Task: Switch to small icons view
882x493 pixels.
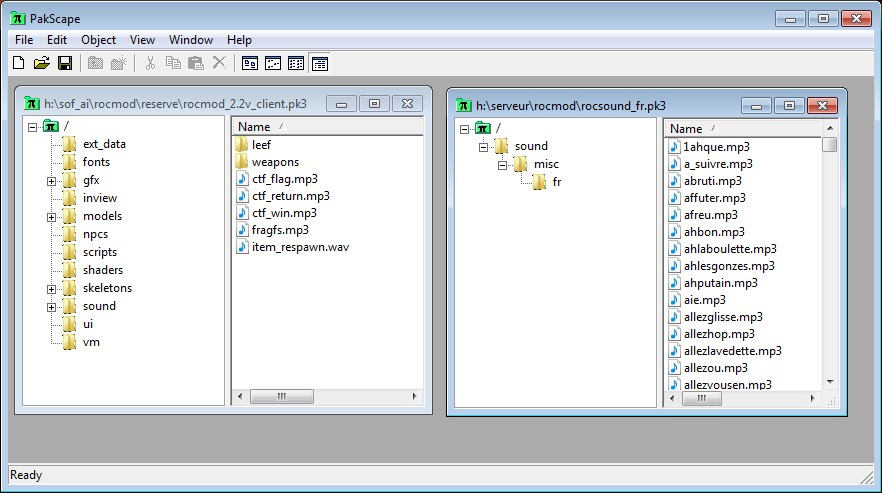Action: coord(272,63)
